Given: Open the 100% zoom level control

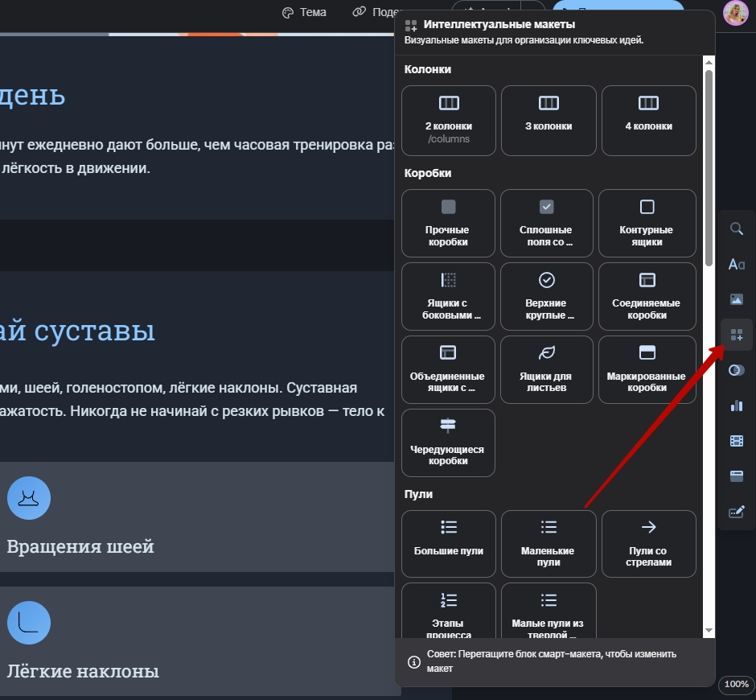Looking at the screenshot, I should [x=736, y=684].
